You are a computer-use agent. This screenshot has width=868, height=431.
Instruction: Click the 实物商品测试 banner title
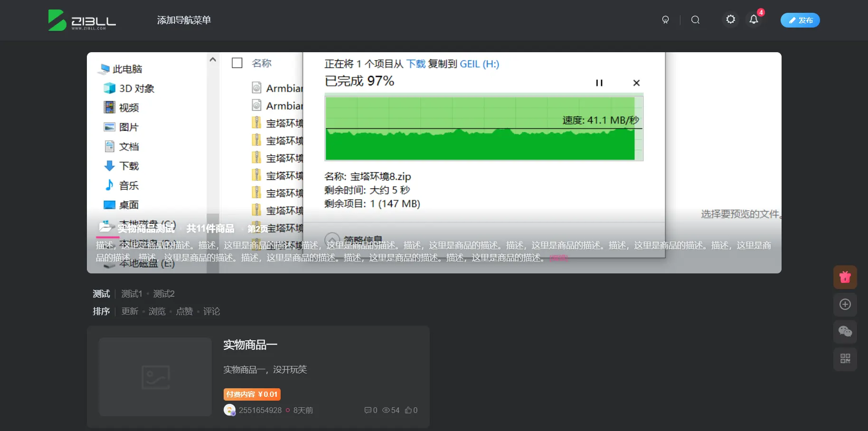click(146, 229)
